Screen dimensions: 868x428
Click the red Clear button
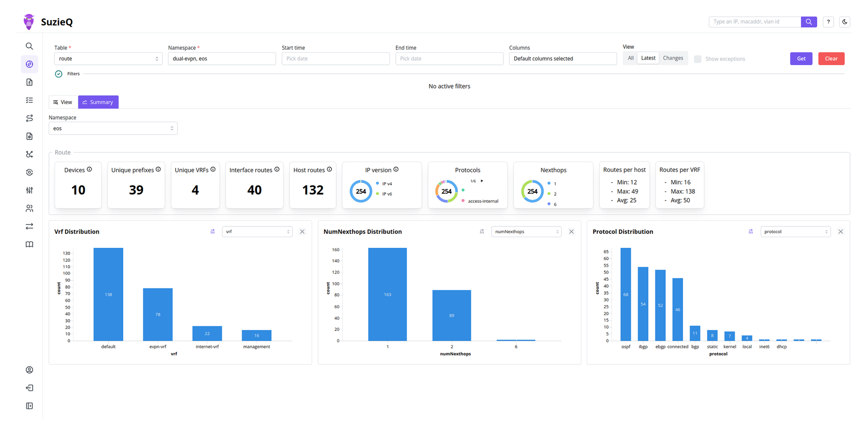coord(831,59)
